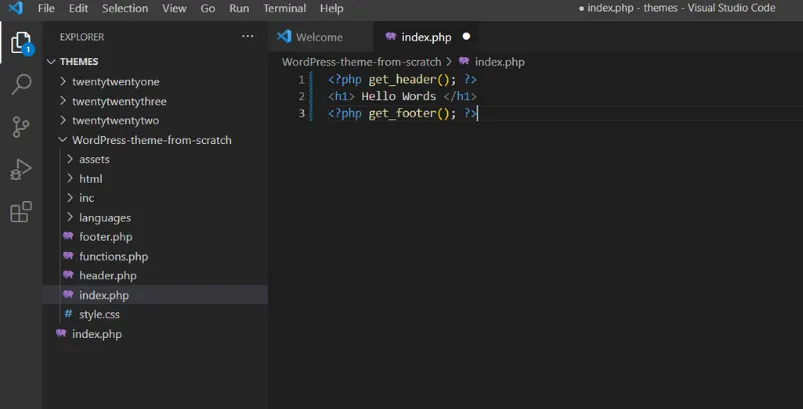Expand the languages folder
The height and width of the screenshot is (409, 803).
pos(155,218)
